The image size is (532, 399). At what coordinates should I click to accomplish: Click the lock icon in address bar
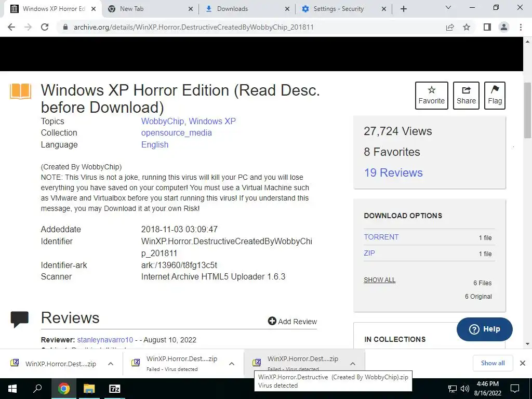click(65, 27)
